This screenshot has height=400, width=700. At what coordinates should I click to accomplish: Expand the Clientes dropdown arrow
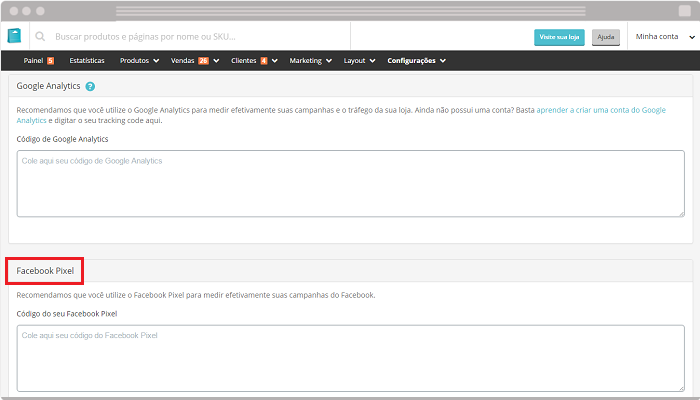275,61
